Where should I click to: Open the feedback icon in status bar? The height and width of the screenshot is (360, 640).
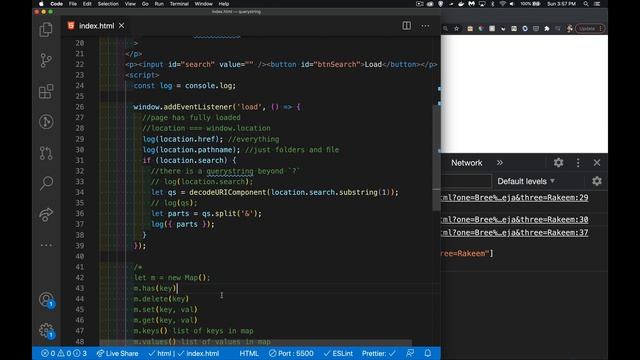click(410, 353)
